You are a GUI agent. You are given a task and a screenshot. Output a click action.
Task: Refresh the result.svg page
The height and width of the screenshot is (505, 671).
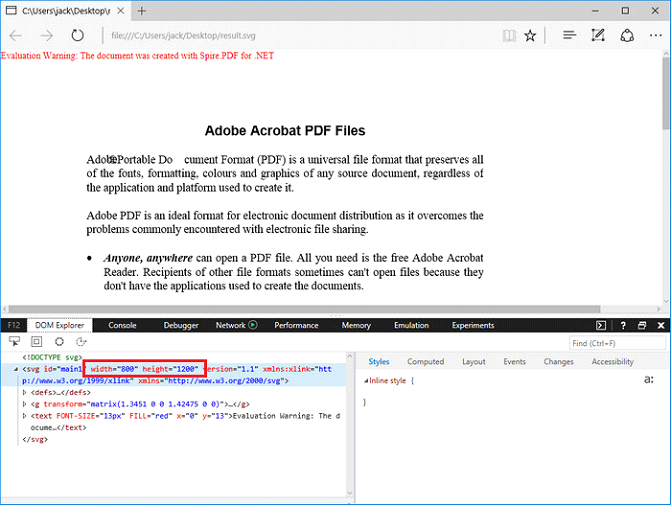coord(77,36)
